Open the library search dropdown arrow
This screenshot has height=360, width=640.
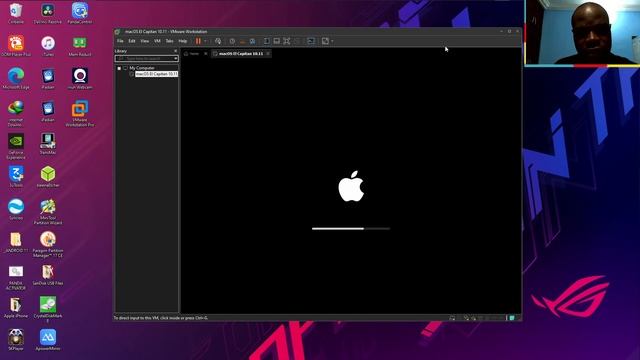[x=176, y=58]
